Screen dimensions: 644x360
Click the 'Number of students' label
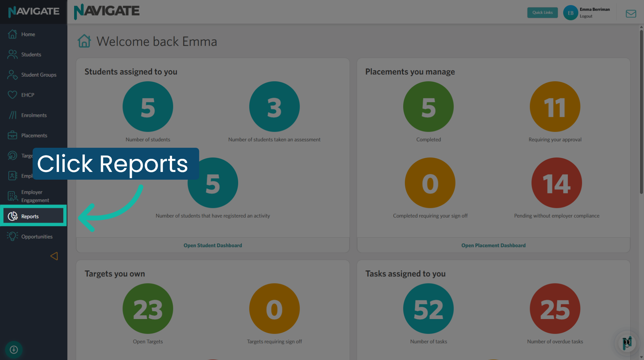[x=148, y=140]
